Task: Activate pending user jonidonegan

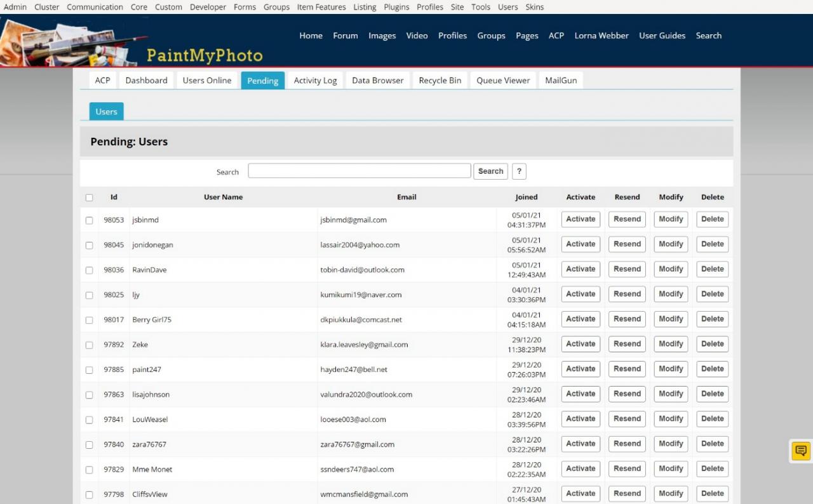Action: pos(581,244)
